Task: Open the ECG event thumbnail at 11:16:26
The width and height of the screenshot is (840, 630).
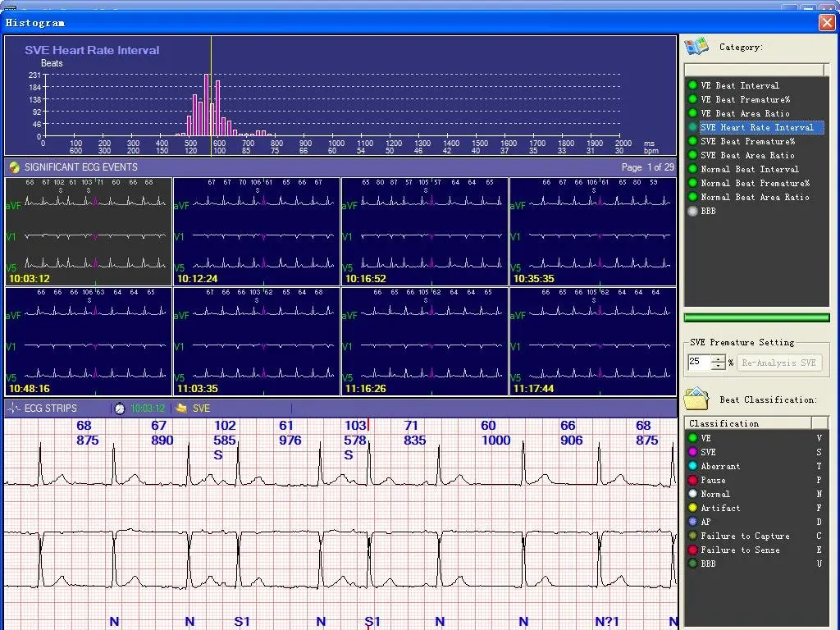Action: [x=425, y=341]
